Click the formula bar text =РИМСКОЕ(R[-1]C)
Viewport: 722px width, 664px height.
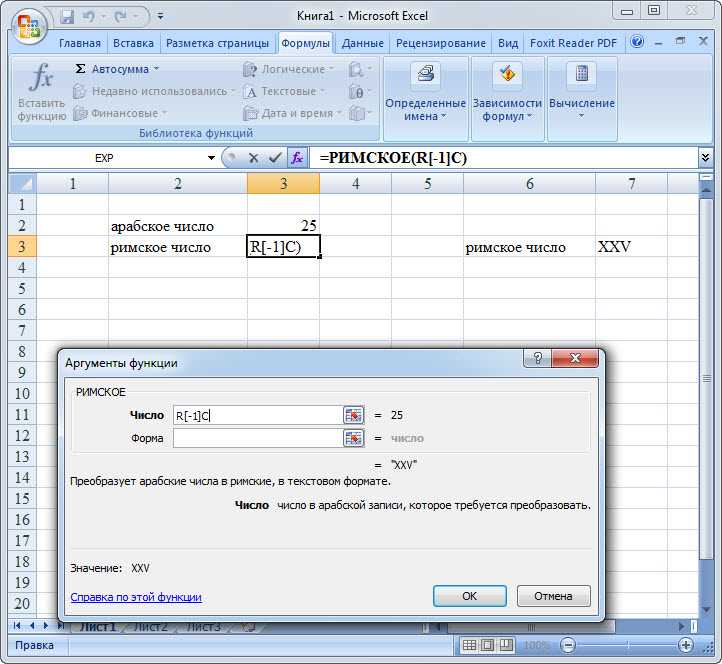point(393,158)
